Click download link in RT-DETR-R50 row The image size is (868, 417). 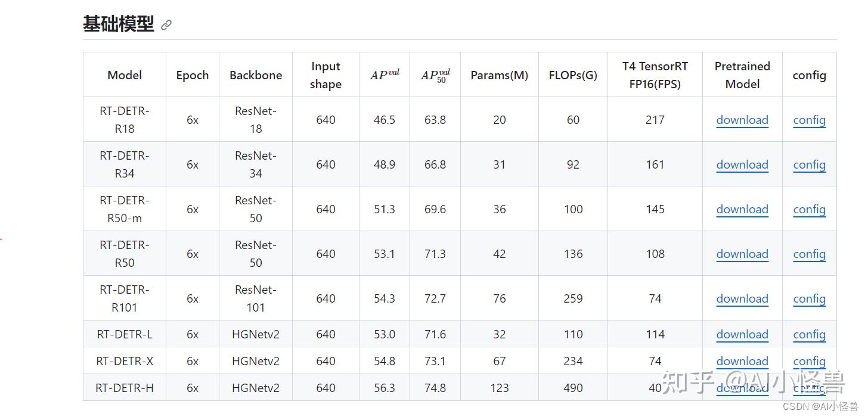click(742, 254)
